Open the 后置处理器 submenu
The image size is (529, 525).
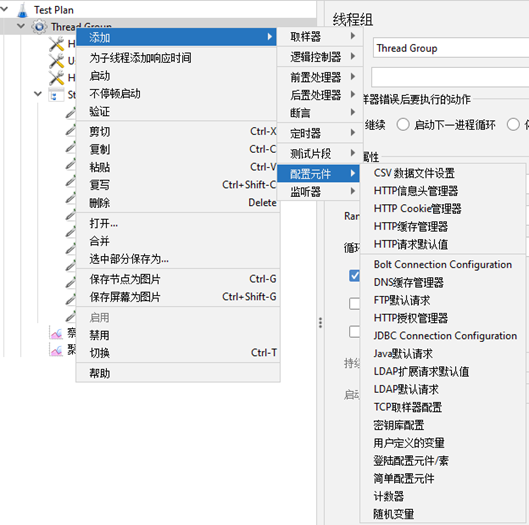(x=320, y=95)
